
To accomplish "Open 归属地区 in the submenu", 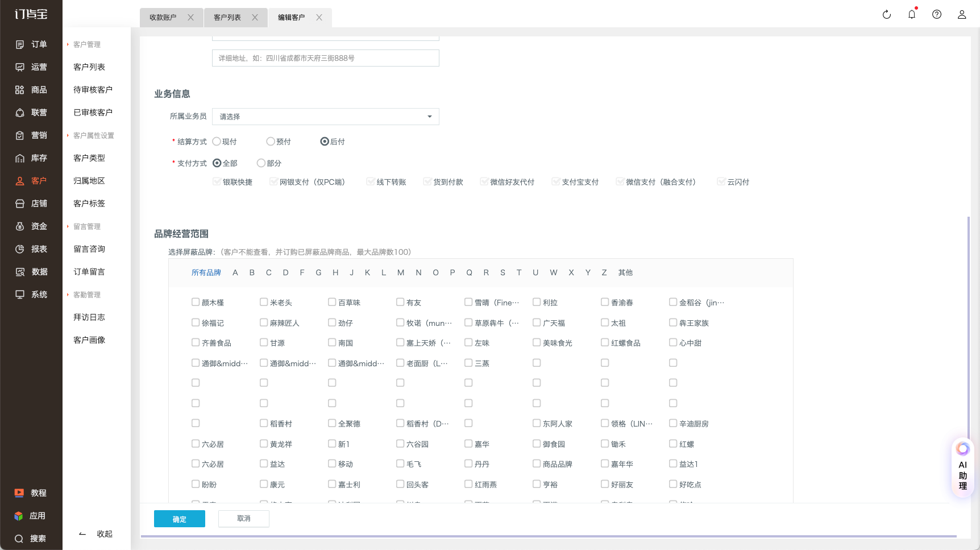I will point(89,181).
